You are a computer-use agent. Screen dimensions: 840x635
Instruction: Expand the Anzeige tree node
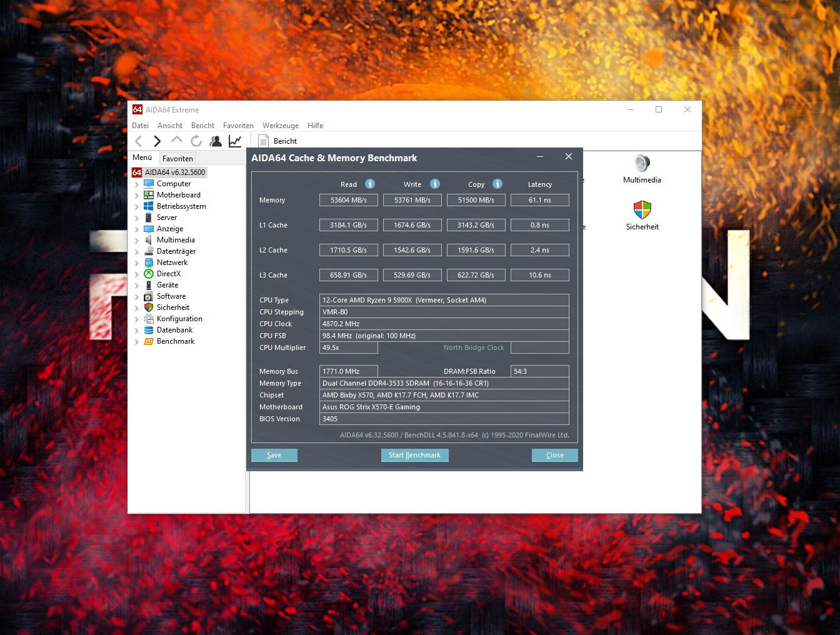pos(137,229)
